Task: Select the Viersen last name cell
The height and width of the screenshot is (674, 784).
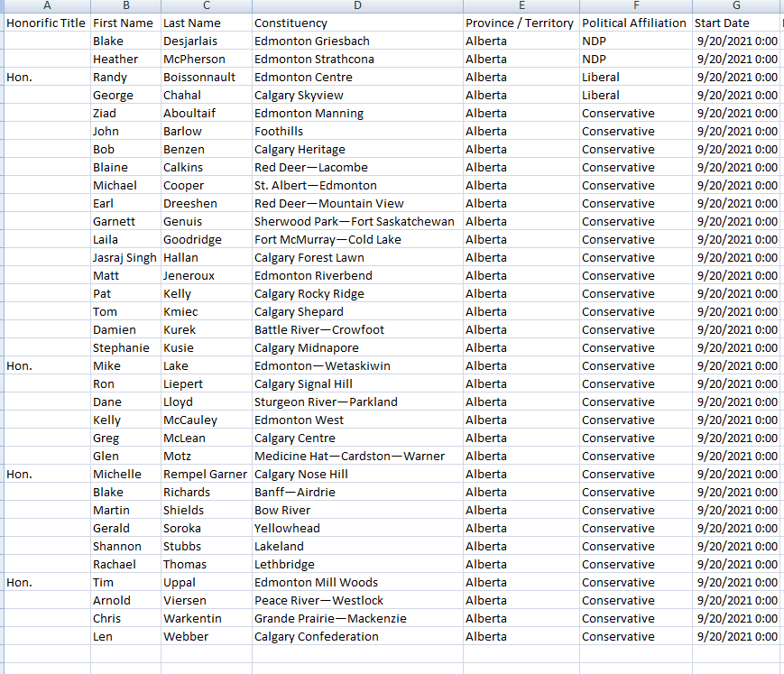Action: tap(207, 600)
